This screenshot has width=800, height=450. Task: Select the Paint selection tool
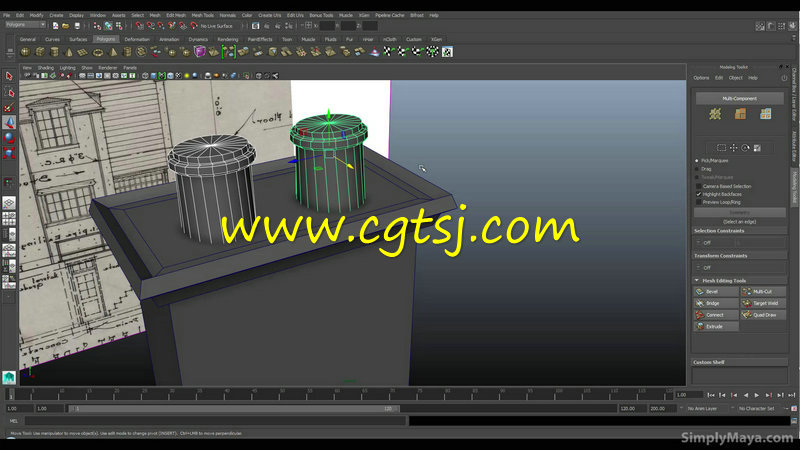coord(9,107)
